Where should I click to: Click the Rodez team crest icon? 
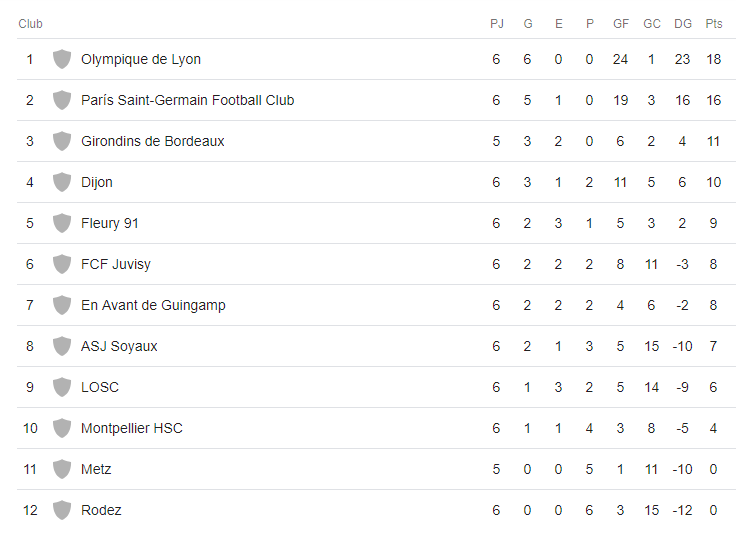(62, 510)
